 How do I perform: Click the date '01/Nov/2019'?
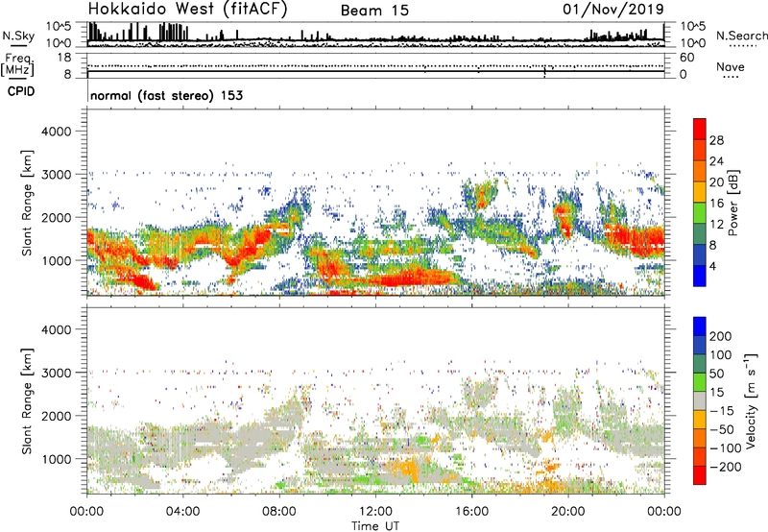click(613, 10)
